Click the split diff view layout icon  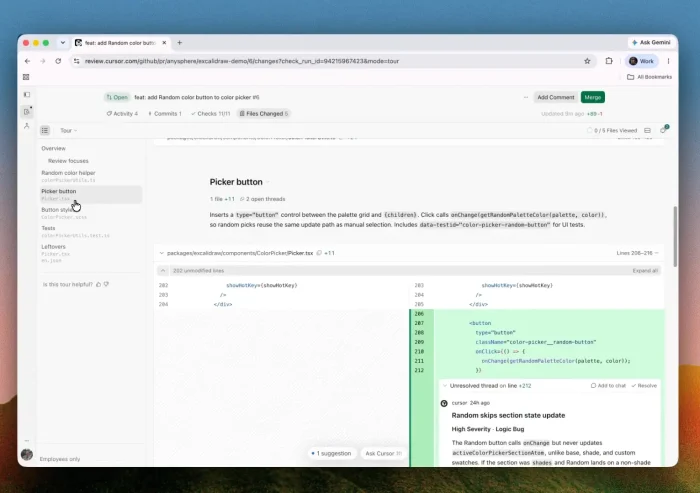(647, 130)
